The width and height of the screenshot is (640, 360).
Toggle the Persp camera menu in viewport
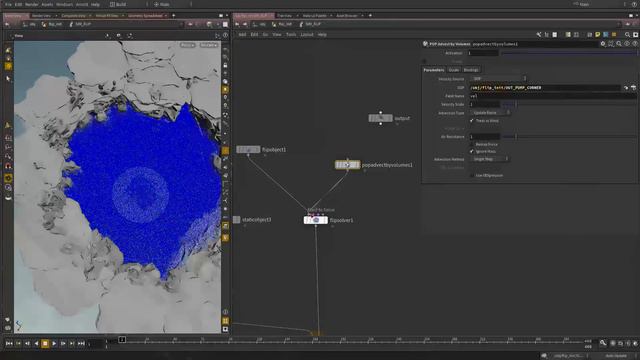pyautogui.click(x=188, y=45)
